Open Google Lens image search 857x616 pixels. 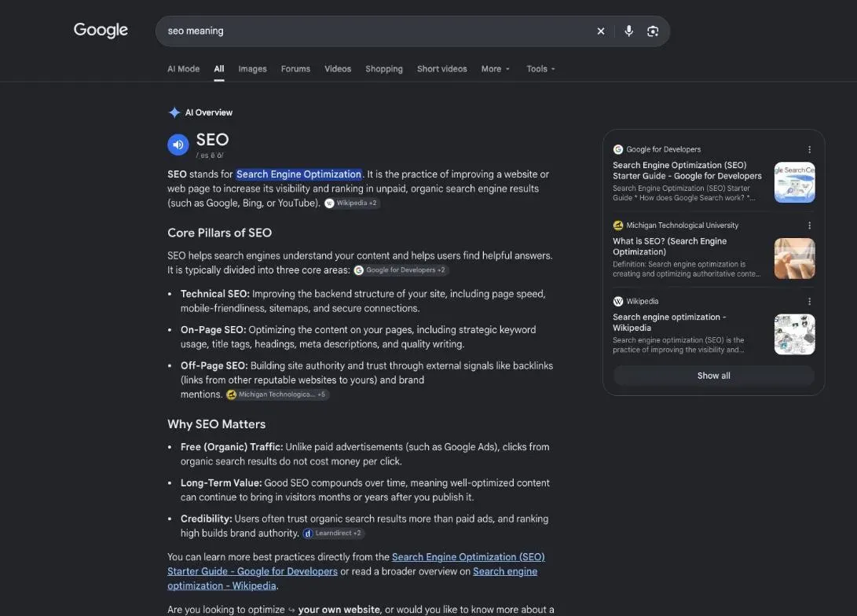pyautogui.click(x=653, y=31)
